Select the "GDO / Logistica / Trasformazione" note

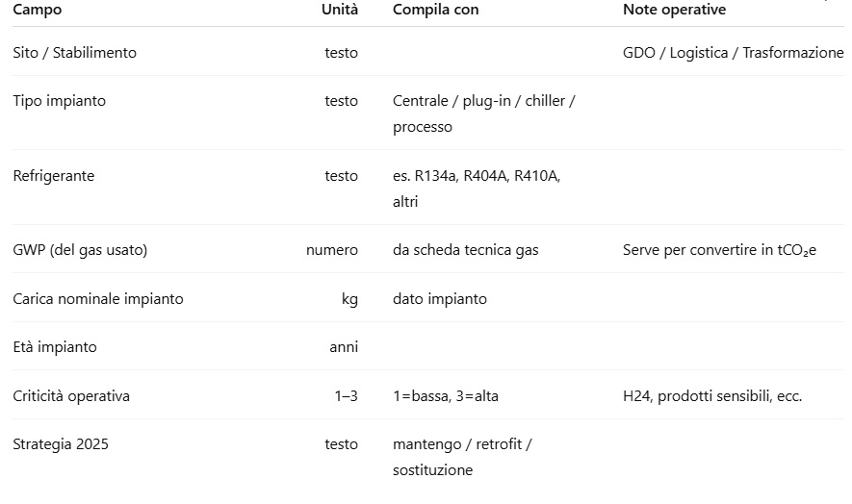point(733,53)
